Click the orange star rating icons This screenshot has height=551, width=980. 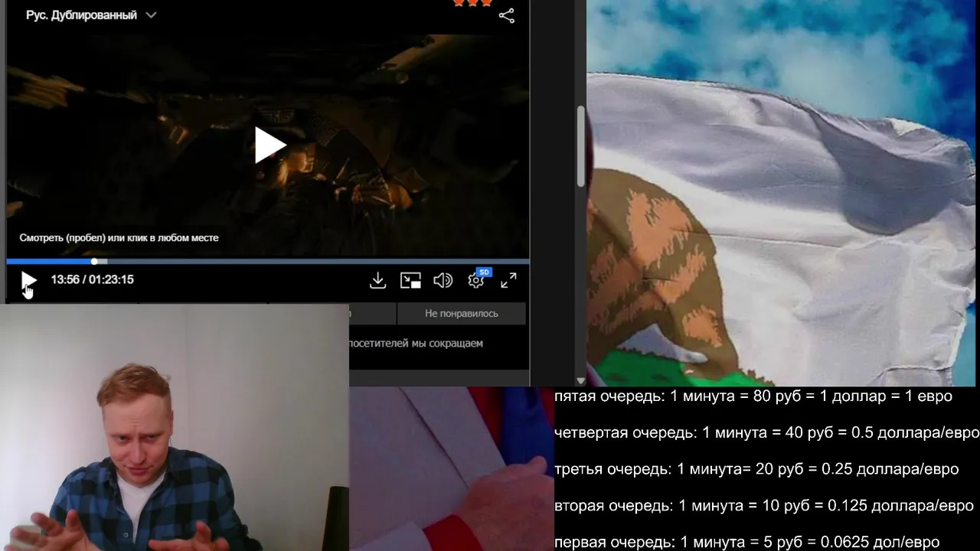[x=473, y=3]
